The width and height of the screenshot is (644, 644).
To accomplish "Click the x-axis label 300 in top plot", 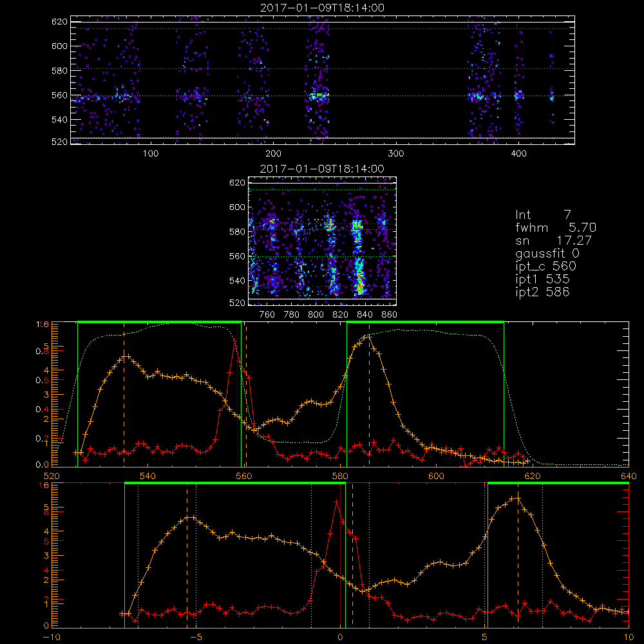I will [x=396, y=154].
